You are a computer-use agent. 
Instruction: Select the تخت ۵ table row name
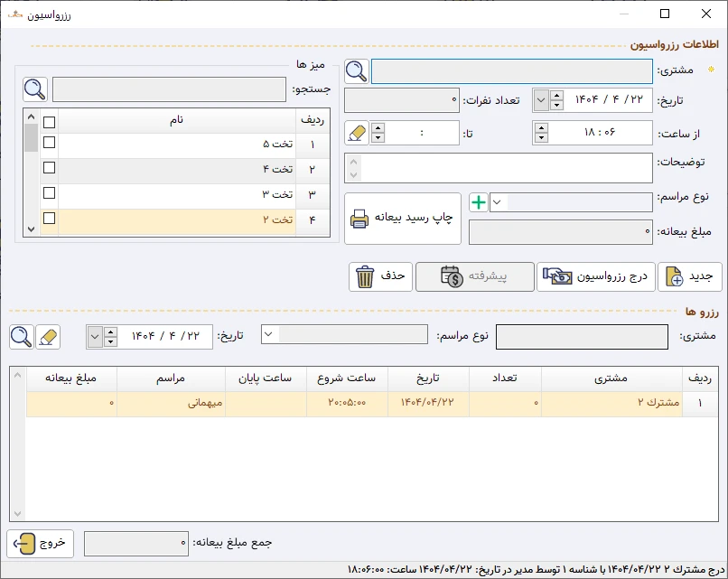pyautogui.click(x=177, y=145)
